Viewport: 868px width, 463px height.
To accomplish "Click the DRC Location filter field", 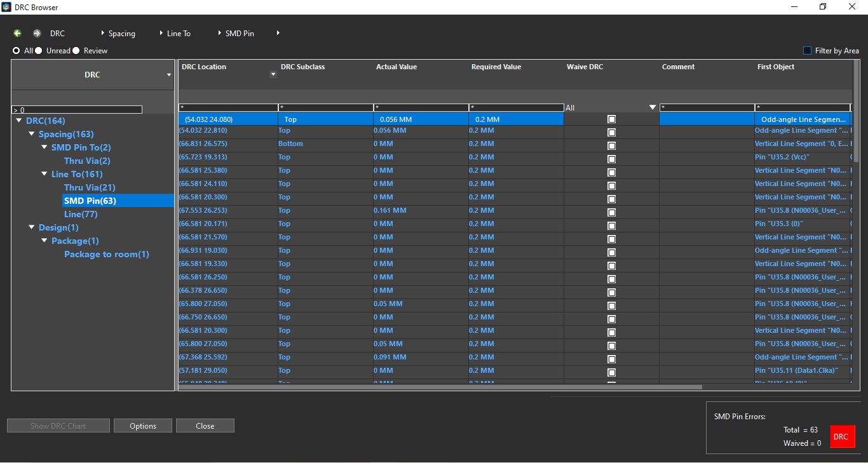I will point(228,107).
